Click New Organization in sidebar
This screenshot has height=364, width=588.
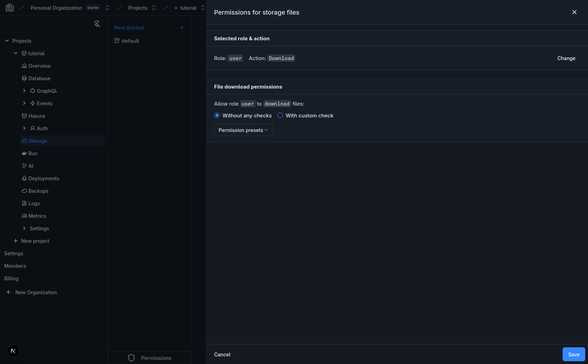(36, 292)
